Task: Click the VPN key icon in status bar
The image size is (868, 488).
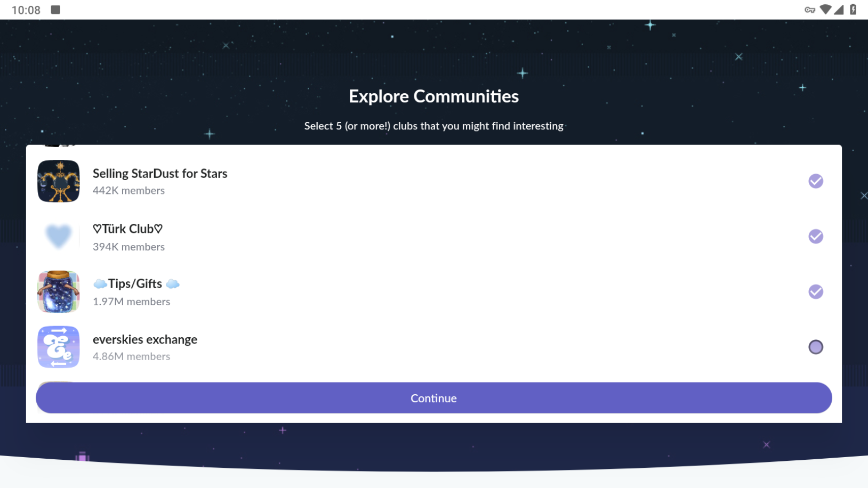Action: pyautogui.click(x=809, y=10)
